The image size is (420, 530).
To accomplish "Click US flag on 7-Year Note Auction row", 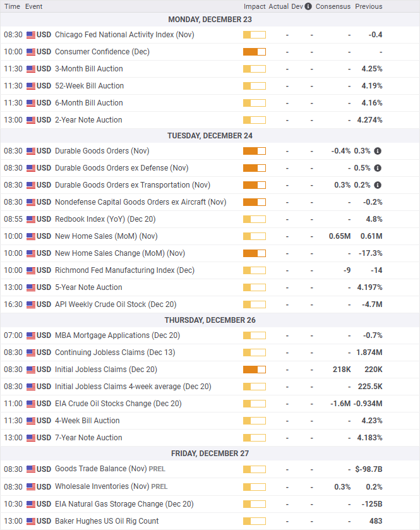I will click(31, 438).
